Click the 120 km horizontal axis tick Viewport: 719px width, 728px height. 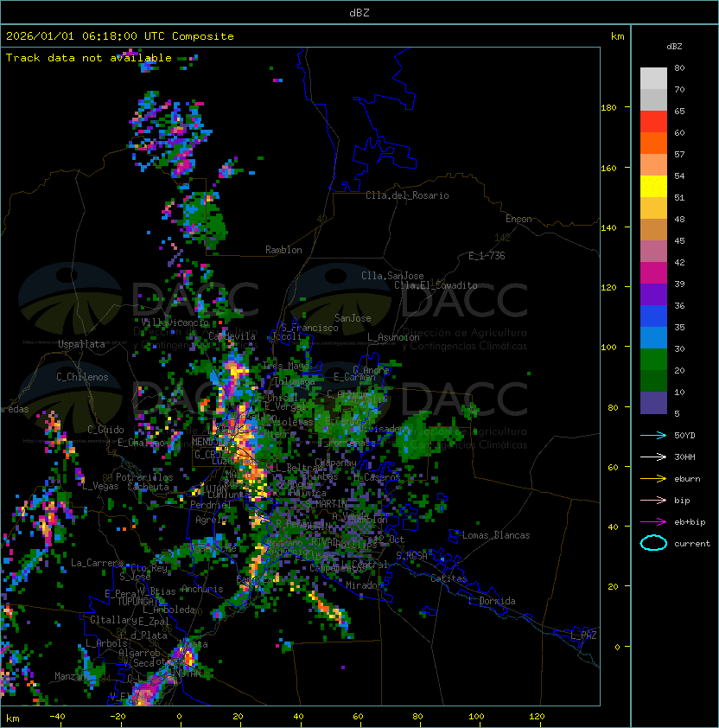pos(537,717)
